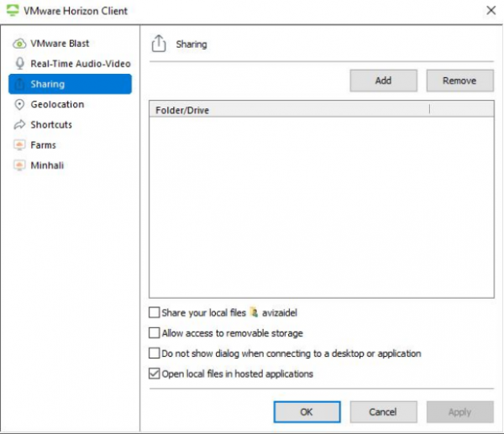
Task: Select the Sharing section label
Action: pos(48,84)
